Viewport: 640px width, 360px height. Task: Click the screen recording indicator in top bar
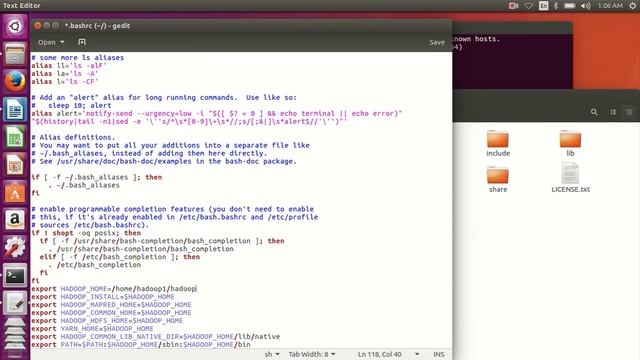coord(513,6)
